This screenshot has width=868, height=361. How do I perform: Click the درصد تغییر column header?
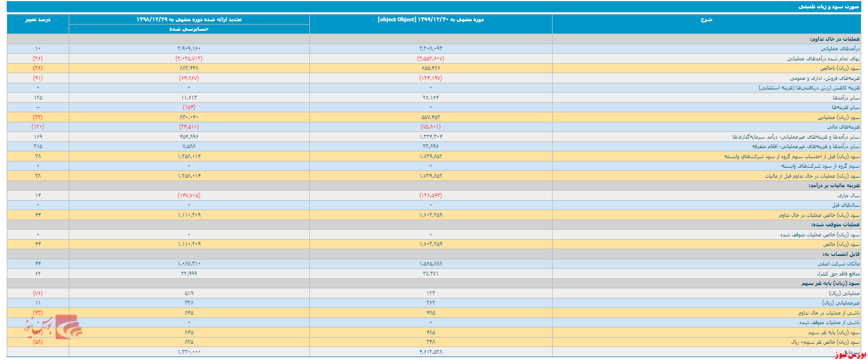pos(38,19)
